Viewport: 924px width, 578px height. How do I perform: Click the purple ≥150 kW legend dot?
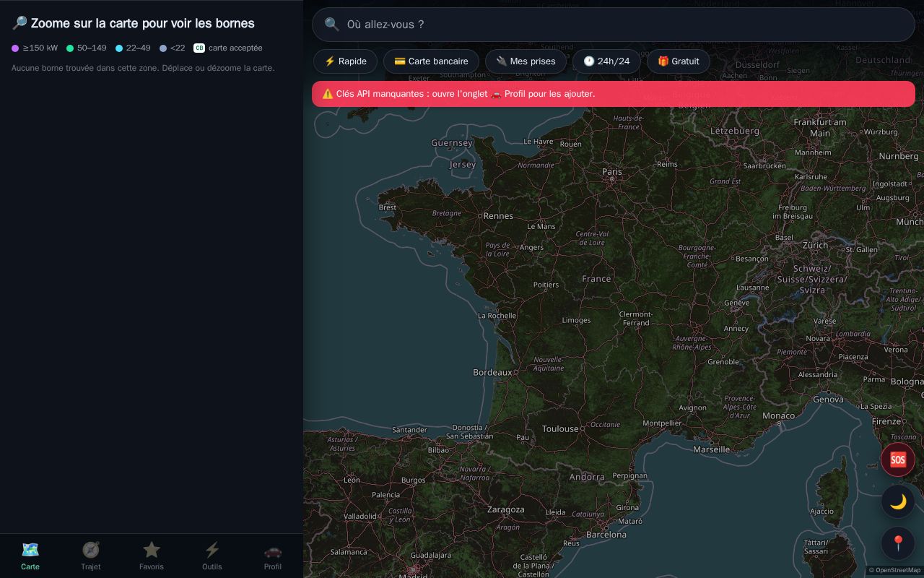[15, 48]
